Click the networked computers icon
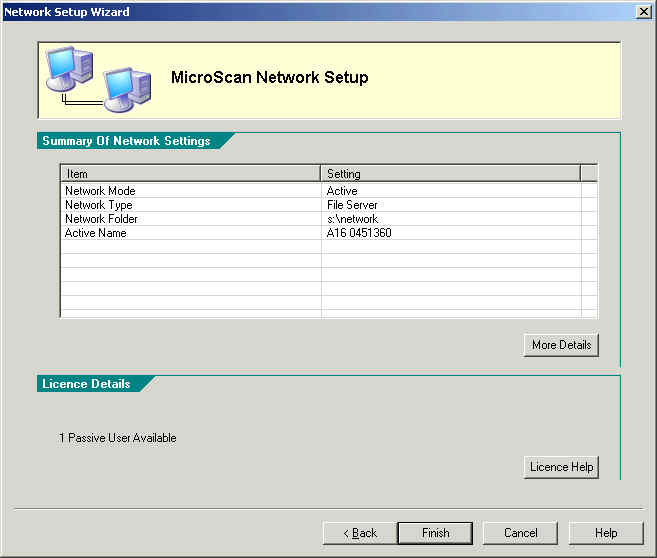The width and height of the screenshot is (657, 558). (x=98, y=80)
